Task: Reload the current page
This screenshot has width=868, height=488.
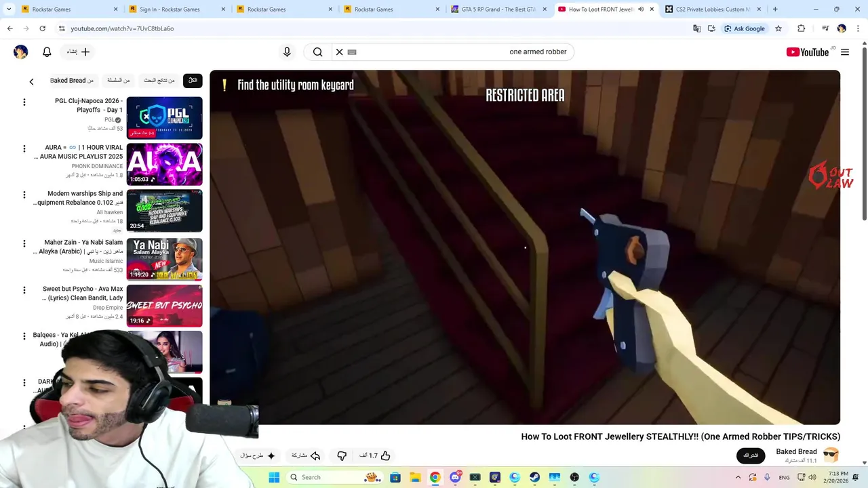Action: click(42, 28)
